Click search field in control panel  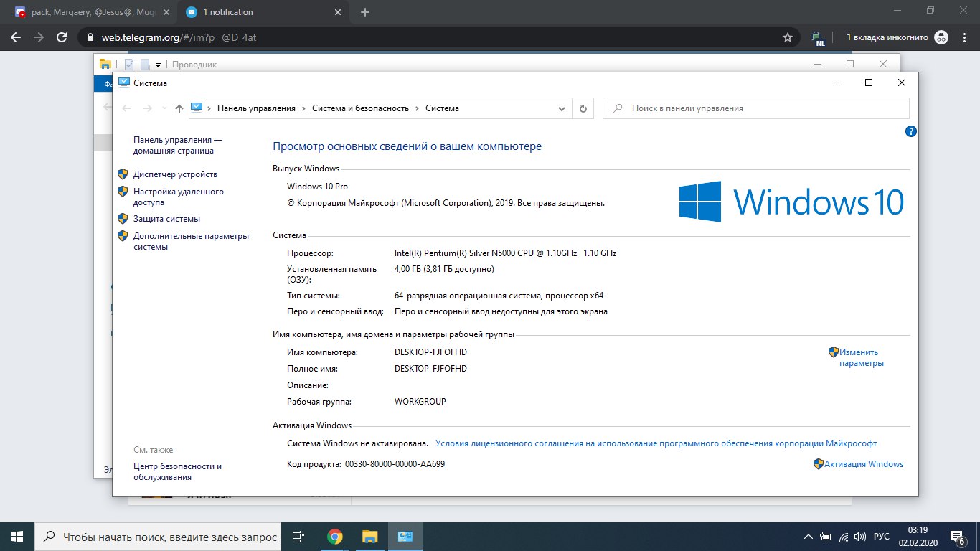pyautogui.click(x=756, y=108)
